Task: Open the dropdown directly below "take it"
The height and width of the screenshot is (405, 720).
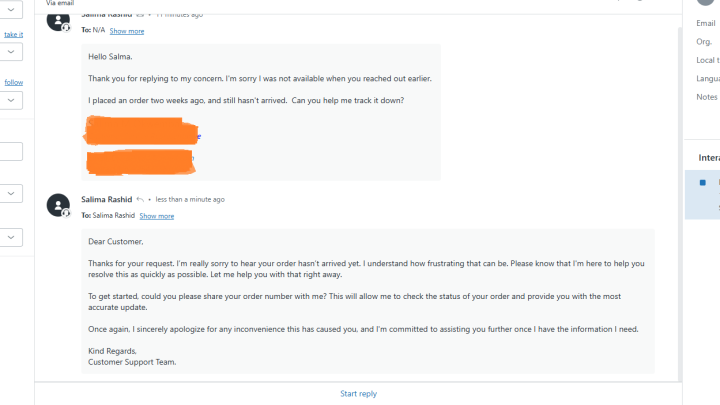Action: (x=11, y=52)
